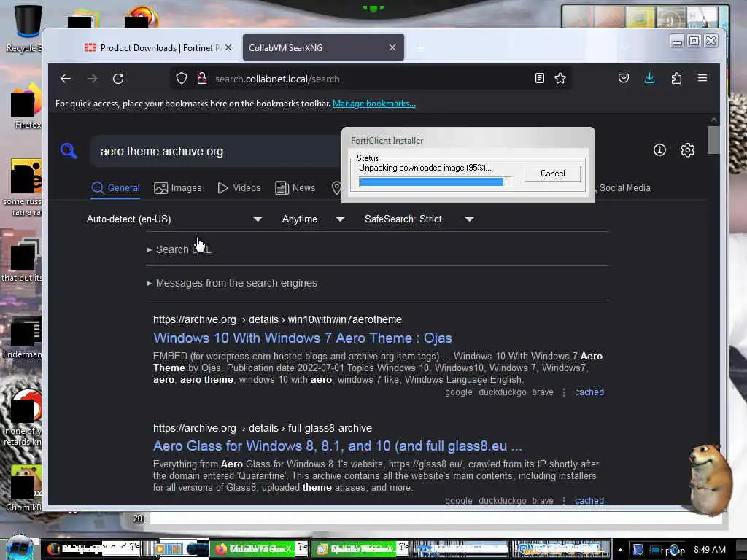Click the page vertical scrollbar thumb

(x=713, y=140)
